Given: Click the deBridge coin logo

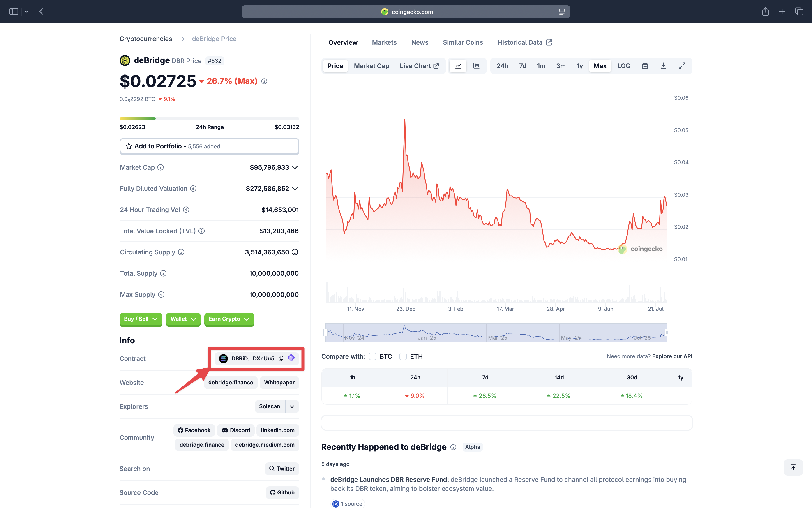Looking at the screenshot, I should [125, 60].
